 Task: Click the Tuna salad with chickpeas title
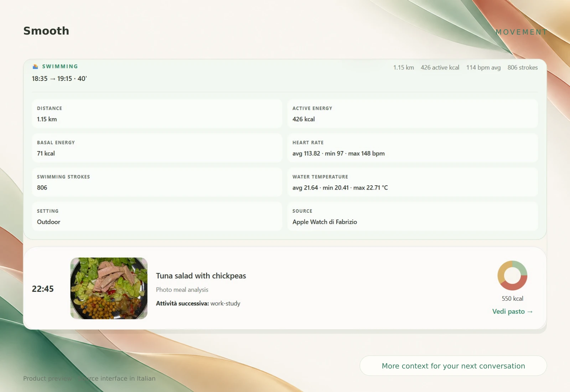click(x=201, y=276)
